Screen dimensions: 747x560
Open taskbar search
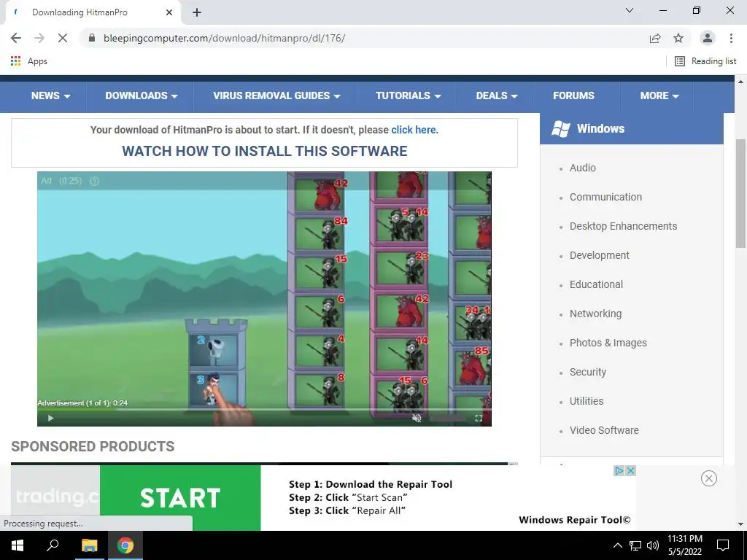pos(53,545)
